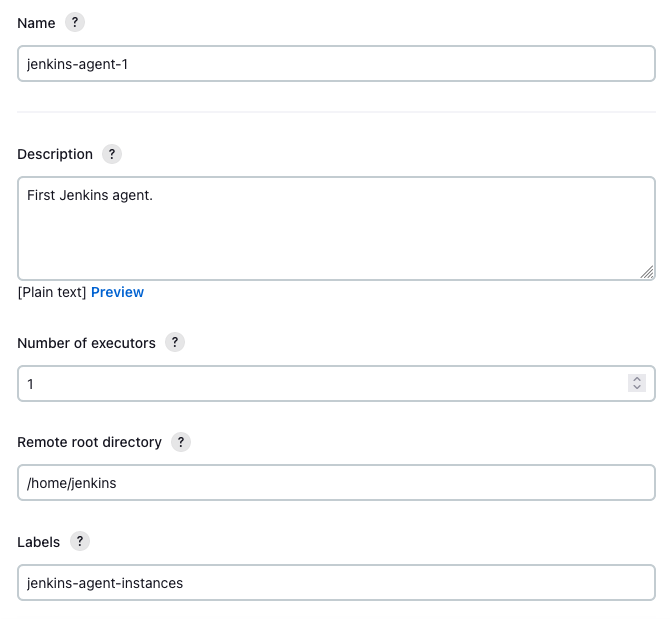670x619 pixels.
Task: Click the "Remote root directory" label text
Action: [x=89, y=442]
